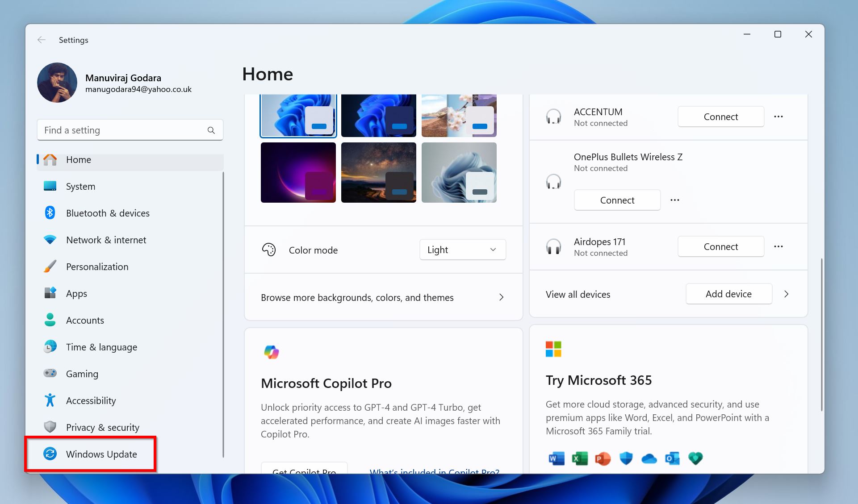
Task: Click the Windows Update icon in sidebar
Action: 50,454
